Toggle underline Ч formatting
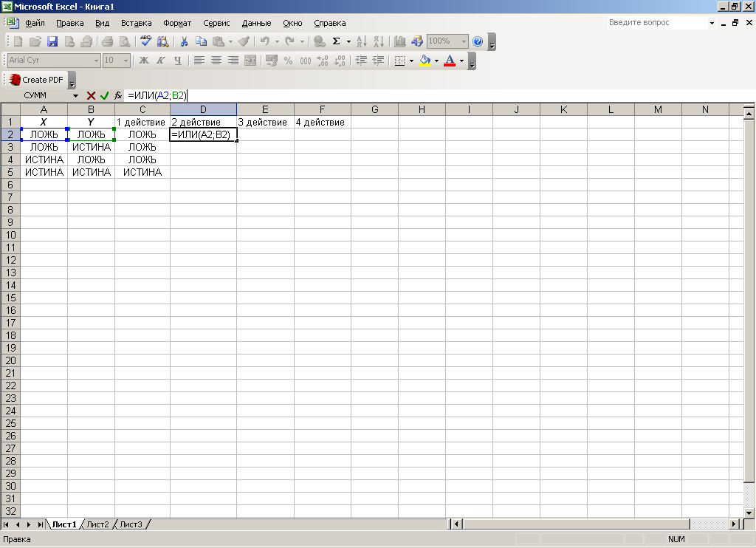The width and height of the screenshot is (756, 548). tap(178, 61)
